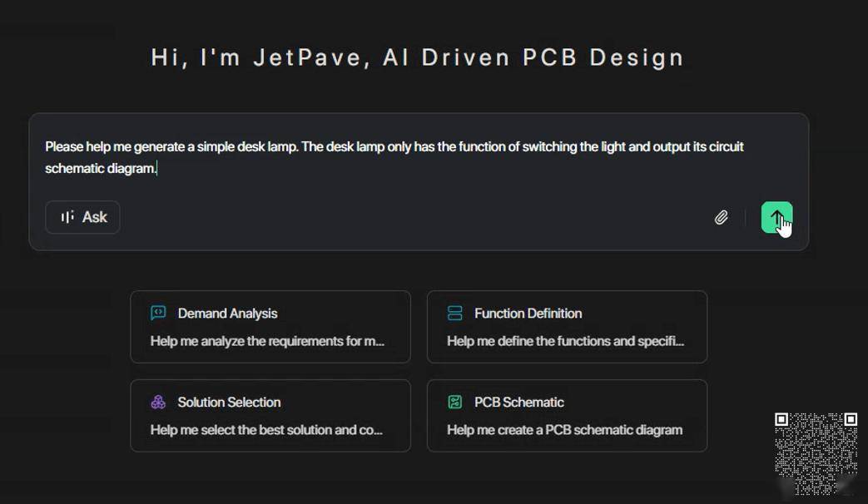The image size is (868, 504).
Task: Toggle the Ask mode button
Action: 82,217
